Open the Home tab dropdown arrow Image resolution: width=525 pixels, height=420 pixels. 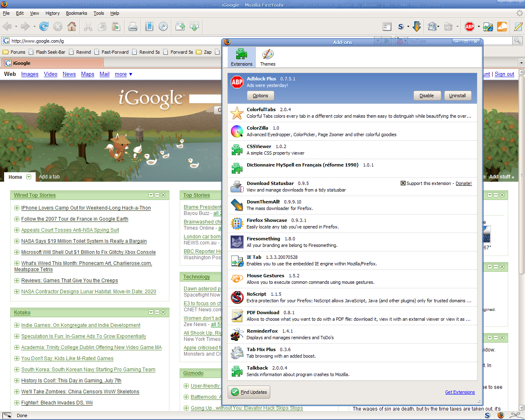29,177
